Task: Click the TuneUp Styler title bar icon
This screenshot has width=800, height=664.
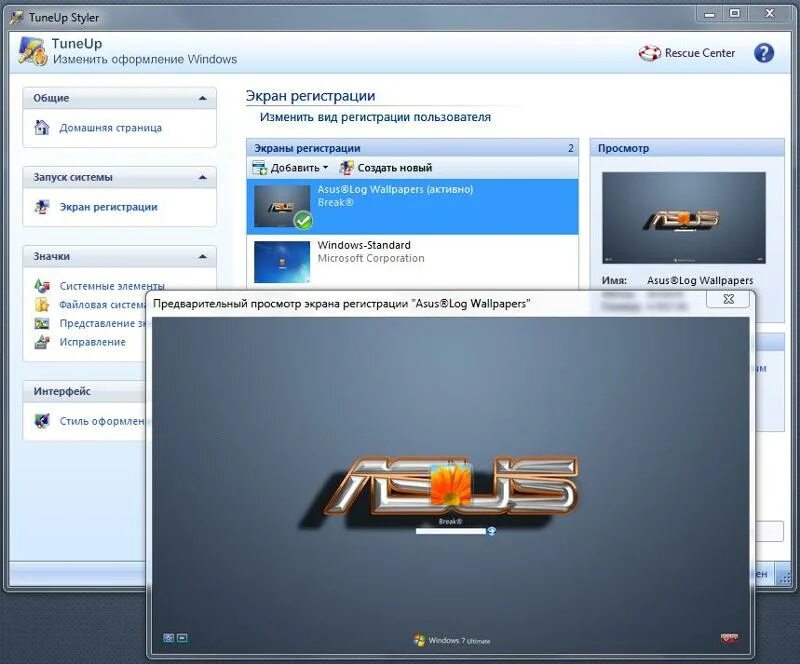Action: point(17,17)
